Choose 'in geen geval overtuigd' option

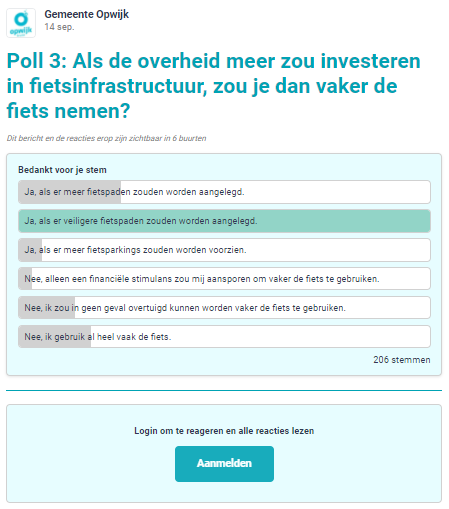click(224, 308)
